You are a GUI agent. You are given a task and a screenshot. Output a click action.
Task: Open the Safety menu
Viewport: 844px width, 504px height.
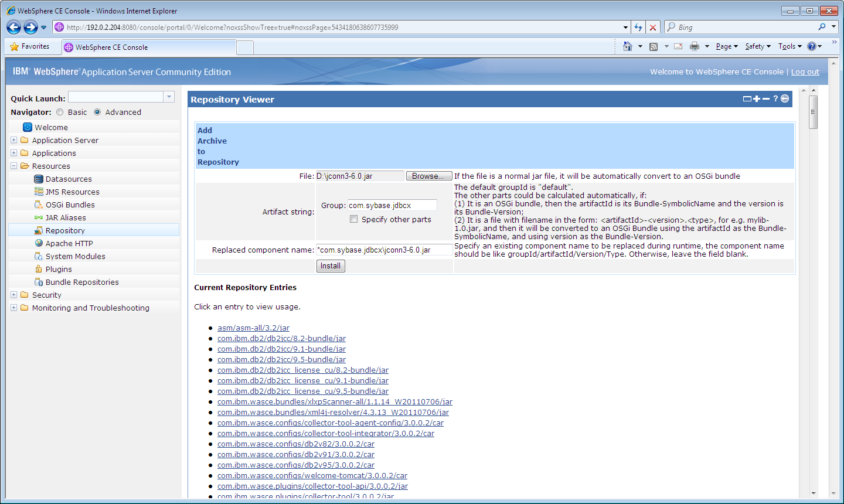click(x=758, y=46)
